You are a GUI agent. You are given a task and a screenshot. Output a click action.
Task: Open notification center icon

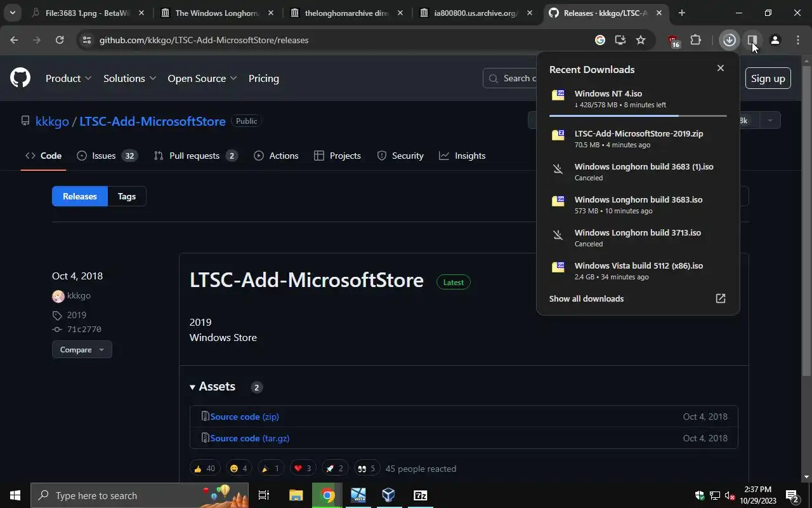tap(792, 495)
